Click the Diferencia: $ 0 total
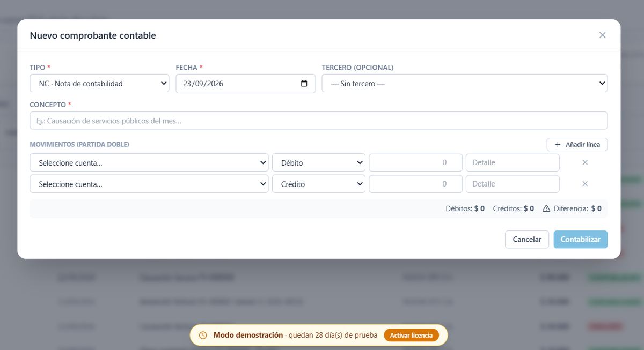This screenshot has height=350, width=644. (577, 208)
